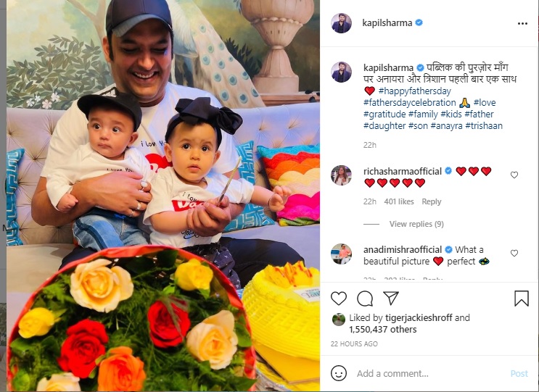Image resolution: width=539 pixels, height=392 pixels.
Task: Reply to richasharmaofficial's comment
Action: click(432, 202)
